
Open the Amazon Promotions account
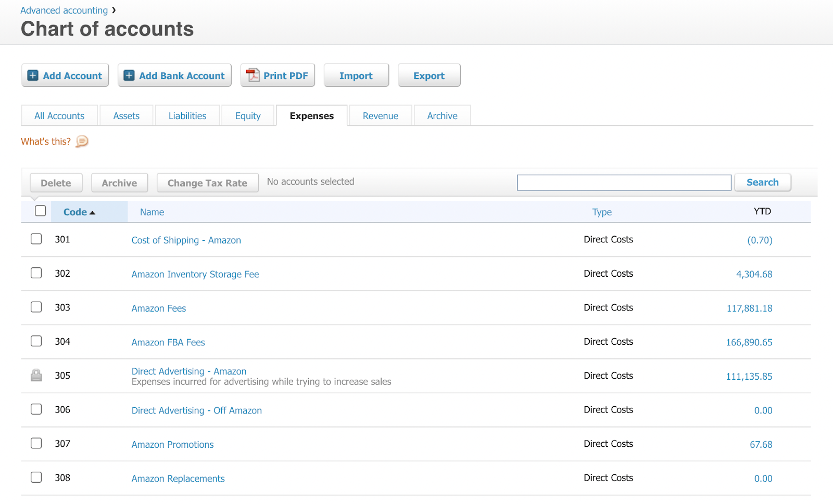[173, 445]
